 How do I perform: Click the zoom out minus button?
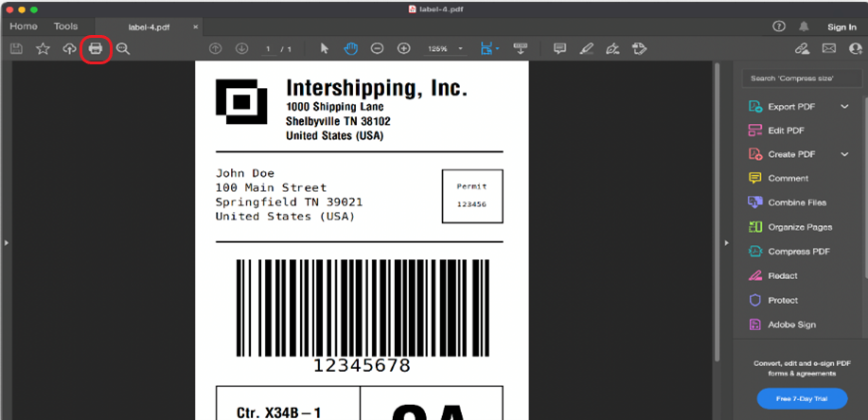pos(377,48)
